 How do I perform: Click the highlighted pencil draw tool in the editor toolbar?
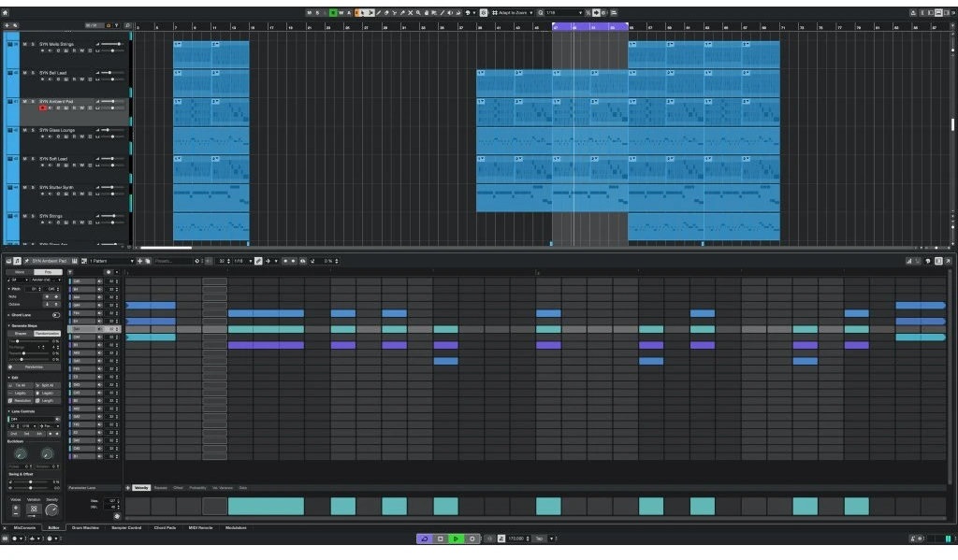point(258,261)
